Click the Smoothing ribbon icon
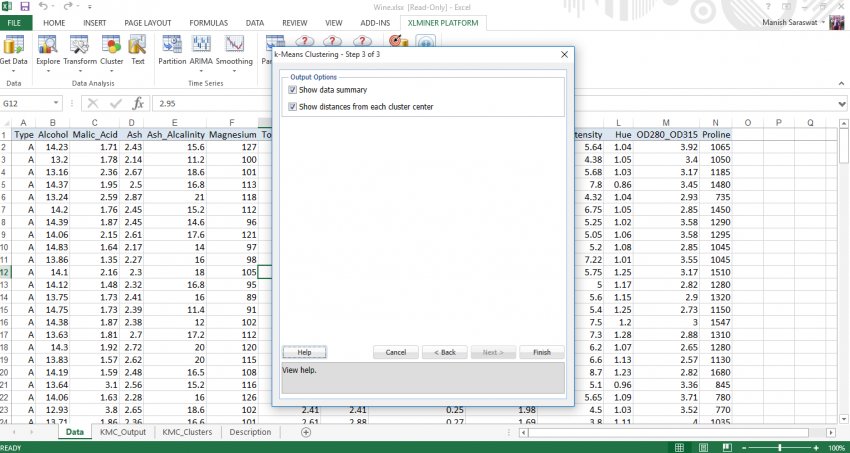Image resolution: width=850 pixels, height=453 pixels. 234,50
